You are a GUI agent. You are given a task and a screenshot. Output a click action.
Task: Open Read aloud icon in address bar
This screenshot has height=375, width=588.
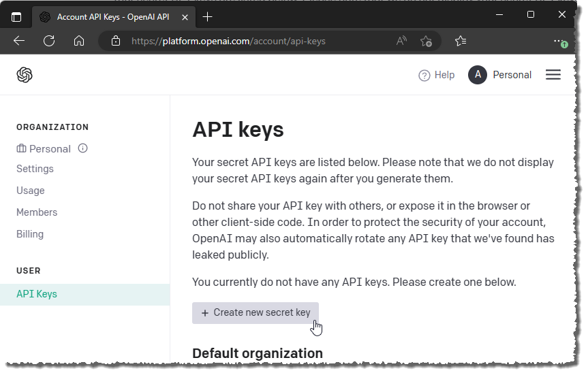pos(401,40)
